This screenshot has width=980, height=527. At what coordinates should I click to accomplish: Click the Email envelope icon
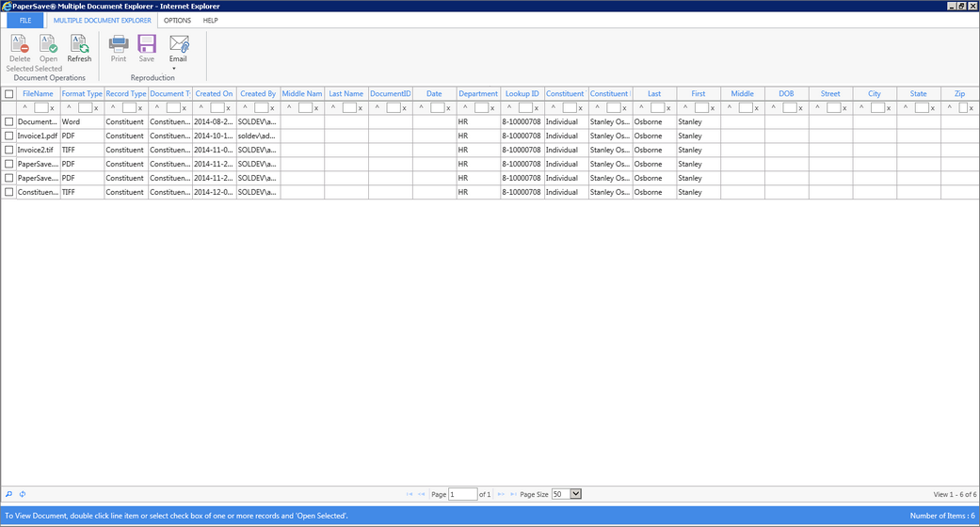[x=179, y=43]
